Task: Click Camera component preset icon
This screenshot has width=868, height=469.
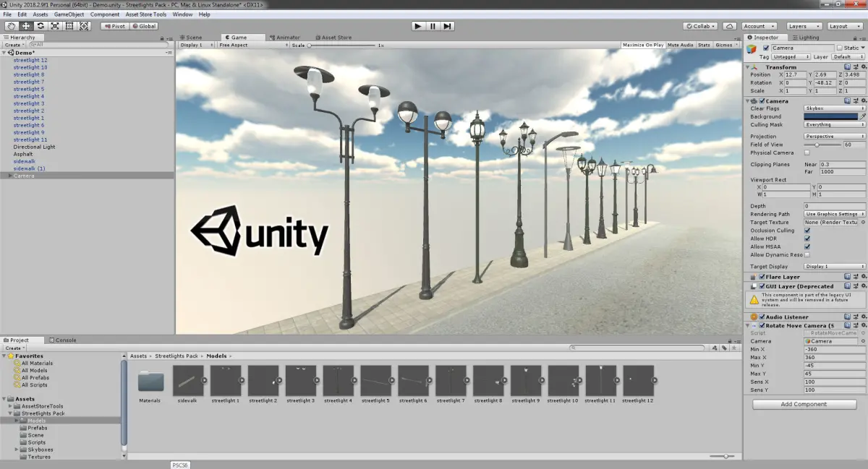Action: click(x=855, y=100)
